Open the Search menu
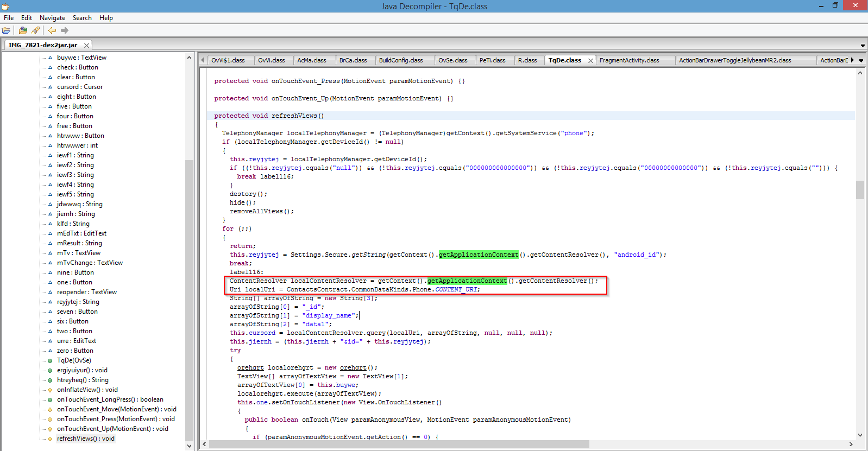 click(x=82, y=18)
